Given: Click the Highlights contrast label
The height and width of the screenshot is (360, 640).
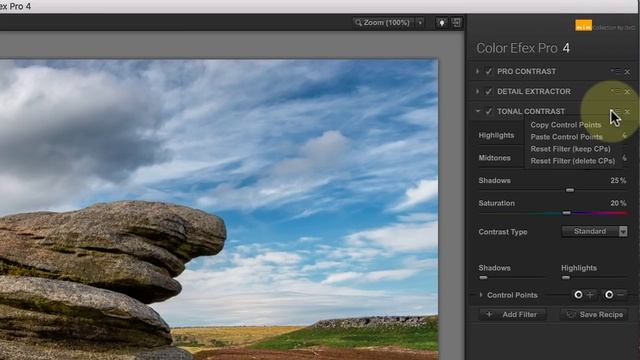Looking at the screenshot, I should tap(496, 135).
